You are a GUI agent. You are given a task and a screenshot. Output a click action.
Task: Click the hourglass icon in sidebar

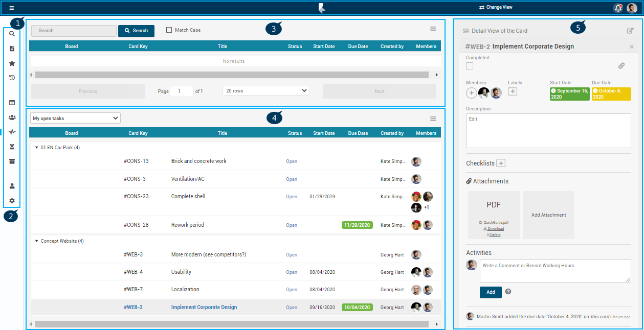[x=12, y=147]
